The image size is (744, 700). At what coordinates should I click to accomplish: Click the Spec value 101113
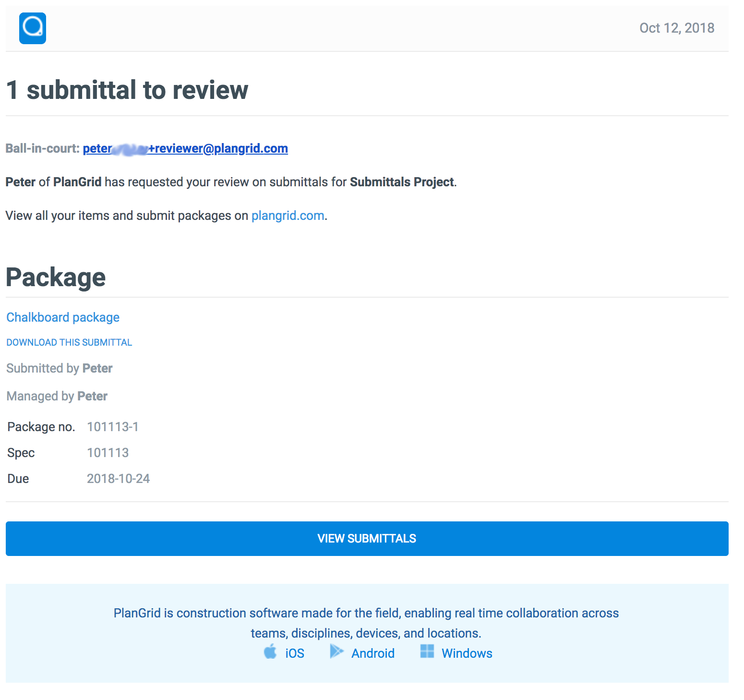(x=108, y=453)
